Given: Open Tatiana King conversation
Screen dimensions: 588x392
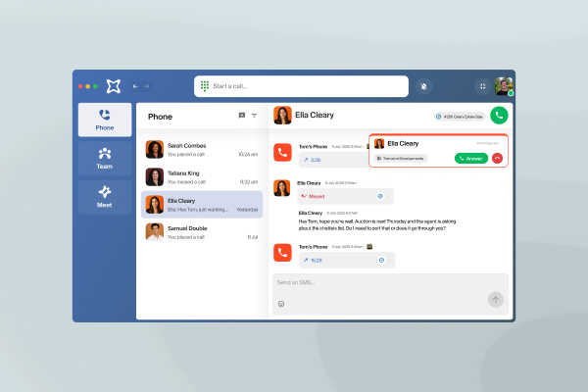Looking at the screenshot, I should click(202, 177).
